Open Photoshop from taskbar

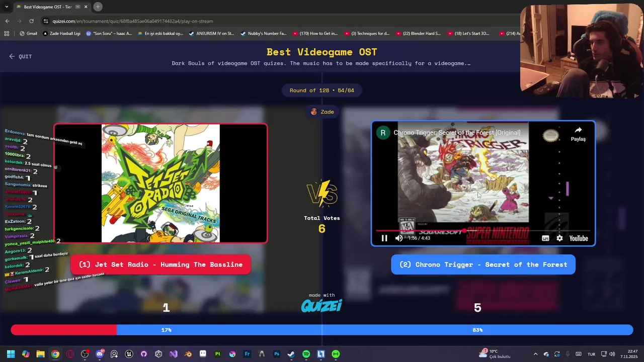click(x=277, y=354)
